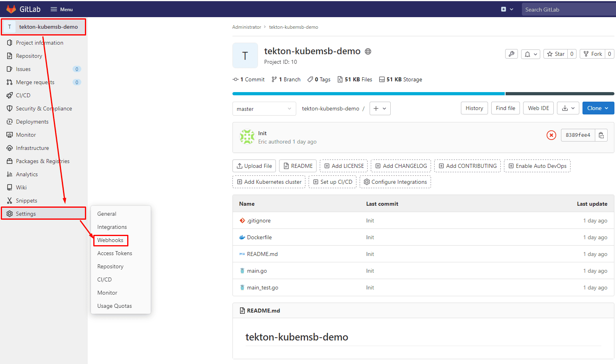616x364 pixels.
Task: Select Repository in the Settings submenu
Action: 110,266
